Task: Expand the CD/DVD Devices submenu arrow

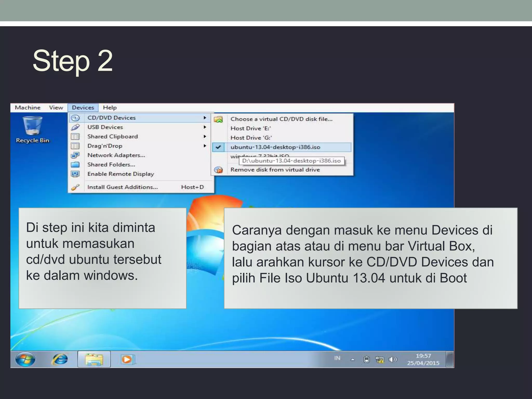Action: pos(205,118)
